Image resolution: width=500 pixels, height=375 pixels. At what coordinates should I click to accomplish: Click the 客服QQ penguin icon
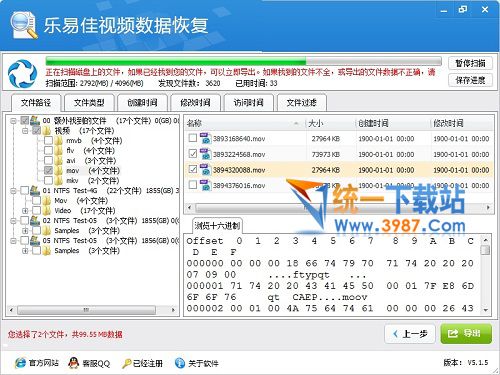[73, 363]
